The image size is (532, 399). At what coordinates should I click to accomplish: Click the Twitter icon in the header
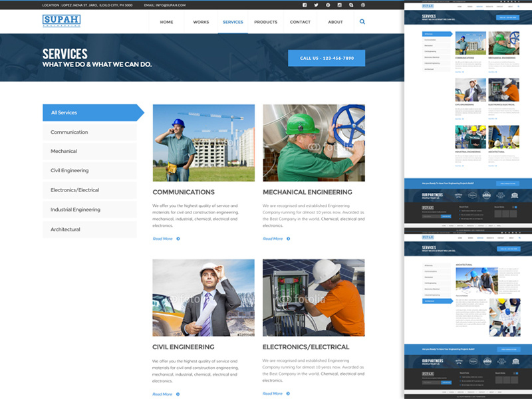click(x=316, y=5)
